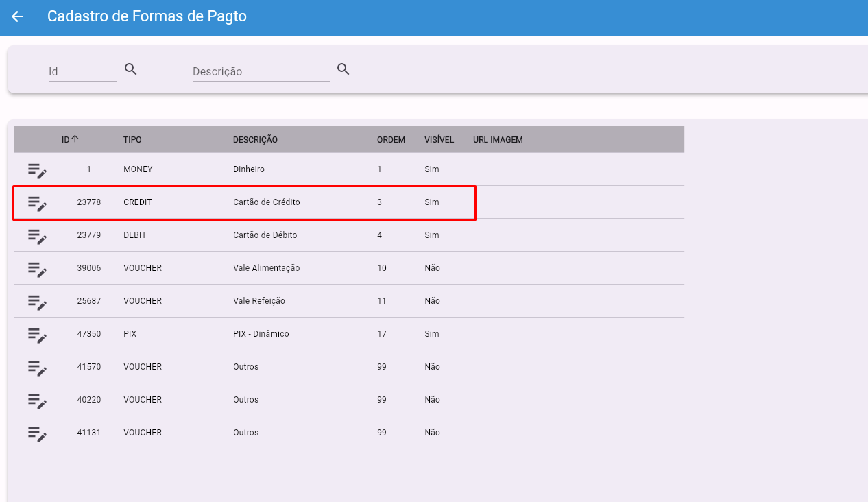
Task: Edit the Outros entry with ID 41570
Action: point(37,367)
